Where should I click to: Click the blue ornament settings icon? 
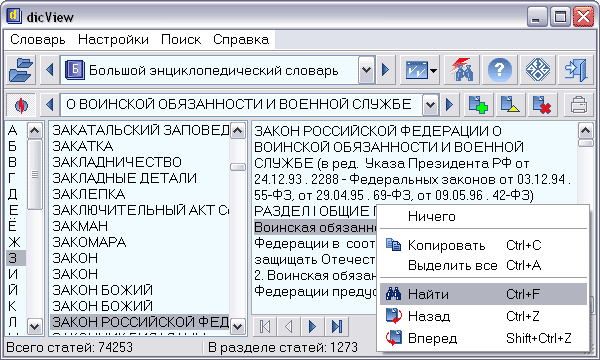pos(537,70)
